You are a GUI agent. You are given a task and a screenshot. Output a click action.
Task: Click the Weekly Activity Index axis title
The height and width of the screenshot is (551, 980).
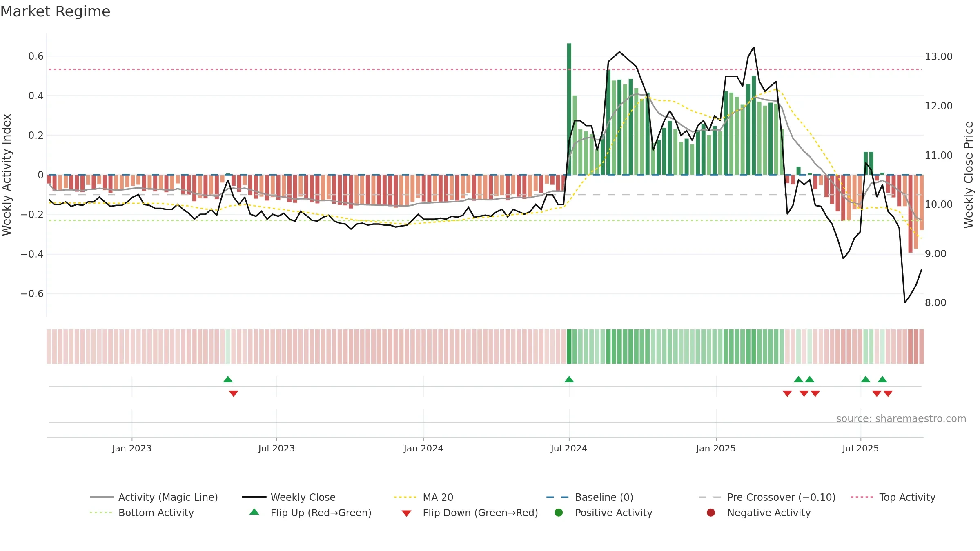[7, 175]
